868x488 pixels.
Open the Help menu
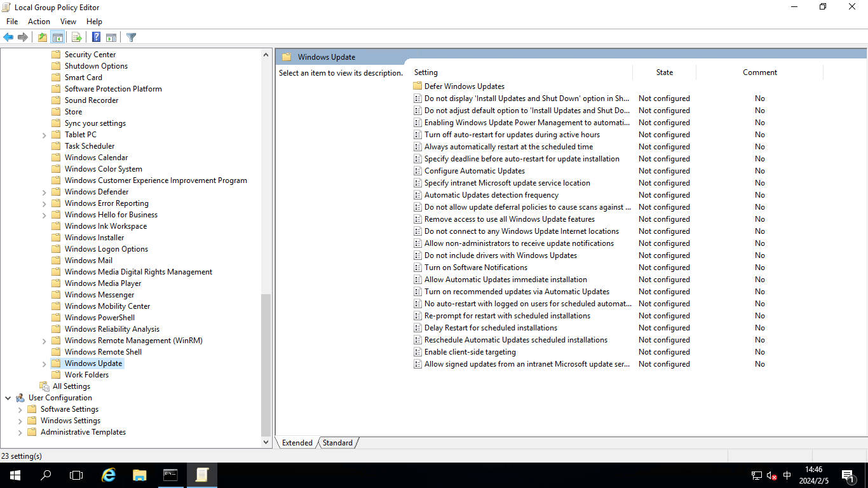coord(94,22)
